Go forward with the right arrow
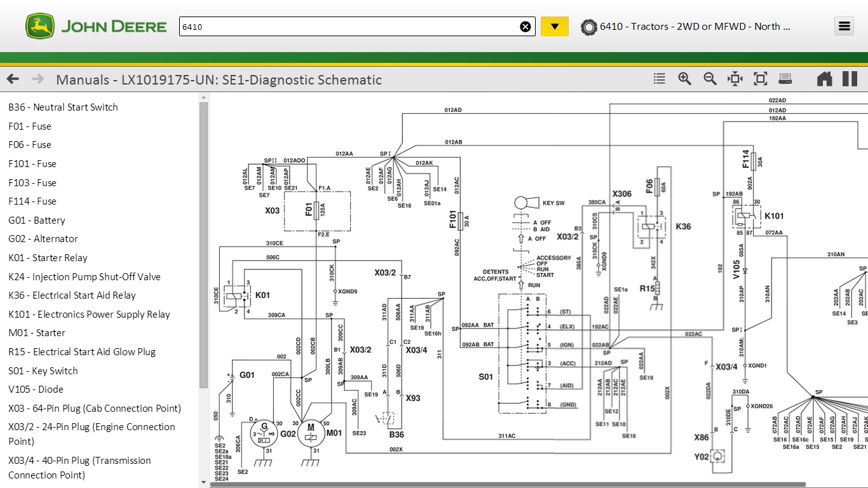Image resolution: width=868 pixels, height=488 pixels. click(38, 79)
